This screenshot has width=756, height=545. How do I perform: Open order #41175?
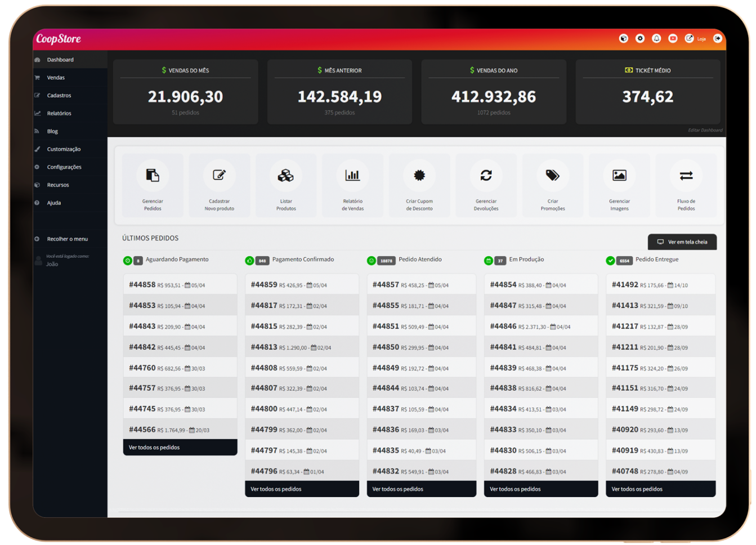[x=660, y=368]
